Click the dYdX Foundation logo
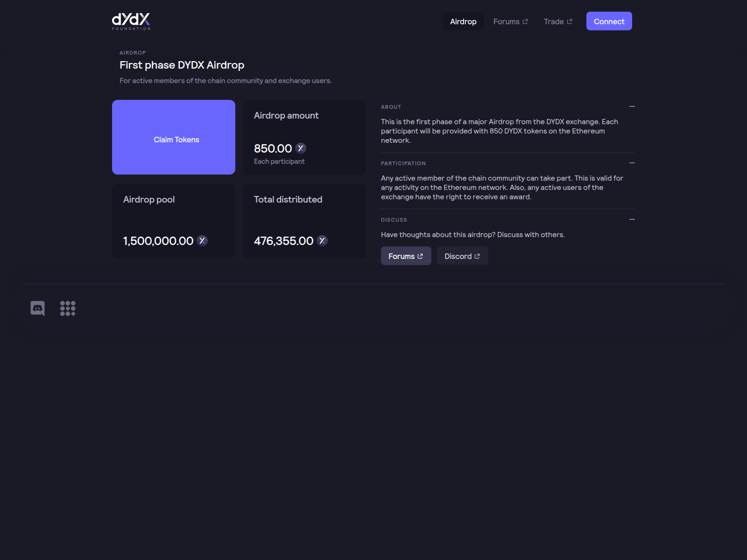 tap(131, 21)
